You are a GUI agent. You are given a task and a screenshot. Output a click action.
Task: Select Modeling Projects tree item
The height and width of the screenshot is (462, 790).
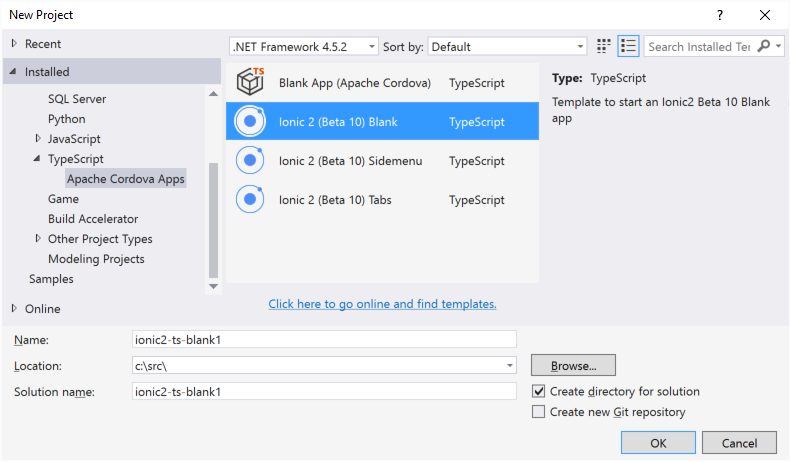pyautogui.click(x=96, y=258)
